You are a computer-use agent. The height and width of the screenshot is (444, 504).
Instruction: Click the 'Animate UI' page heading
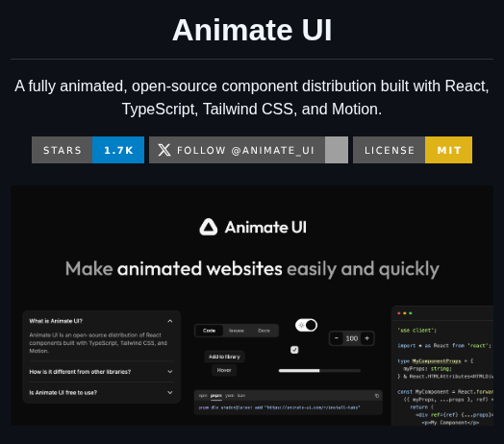click(x=252, y=30)
